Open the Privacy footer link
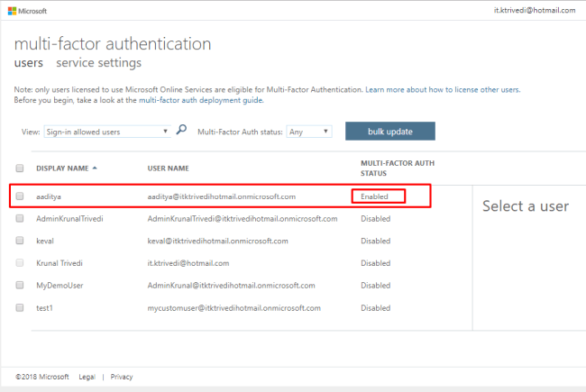 pyautogui.click(x=122, y=377)
